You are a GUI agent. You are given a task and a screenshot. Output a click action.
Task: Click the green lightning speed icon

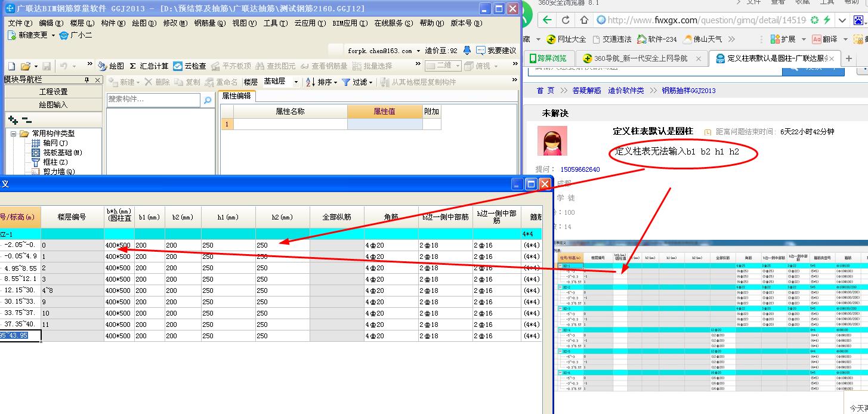826,20
